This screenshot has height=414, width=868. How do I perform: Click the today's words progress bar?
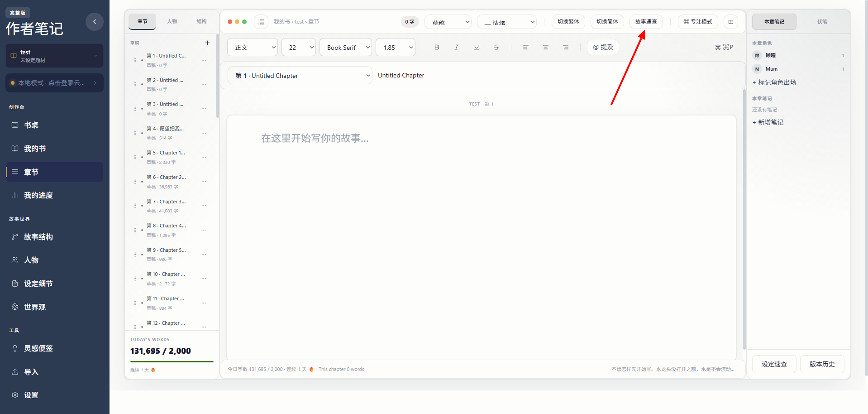(172, 361)
